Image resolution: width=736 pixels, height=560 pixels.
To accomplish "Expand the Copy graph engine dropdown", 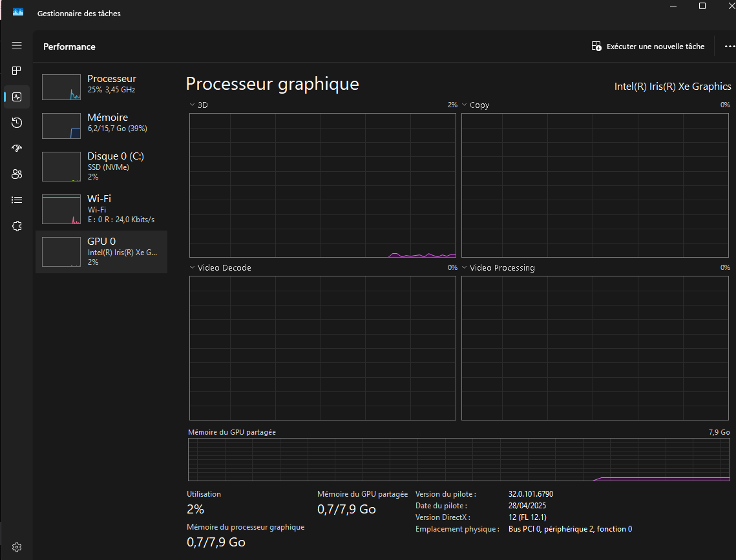I will [465, 105].
